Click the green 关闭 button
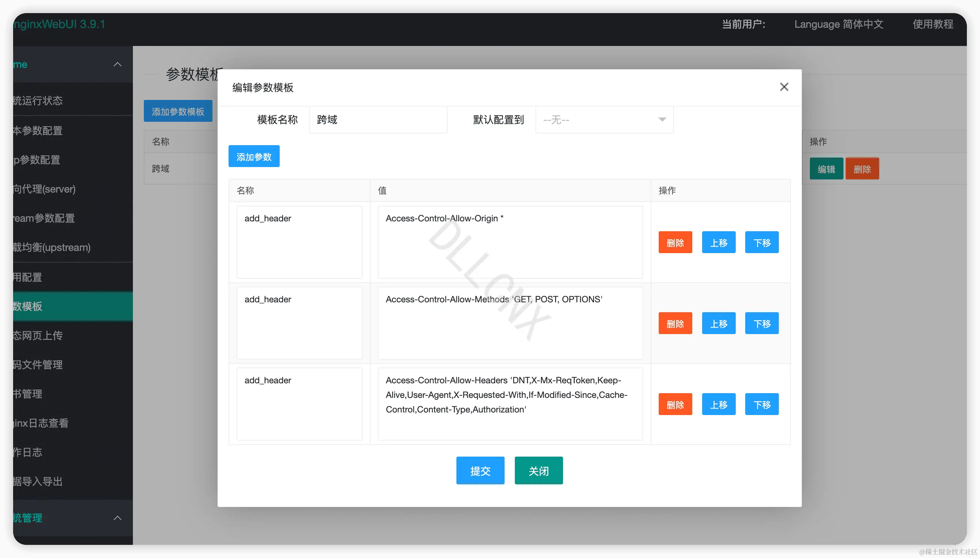The height and width of the screenshot is (558, 980). tap(538, 470)
